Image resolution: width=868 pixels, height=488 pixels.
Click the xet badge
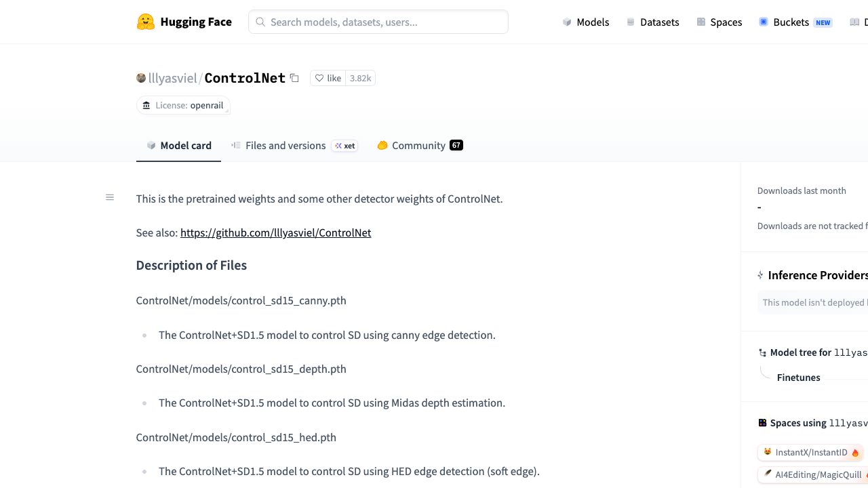point(344,145)
